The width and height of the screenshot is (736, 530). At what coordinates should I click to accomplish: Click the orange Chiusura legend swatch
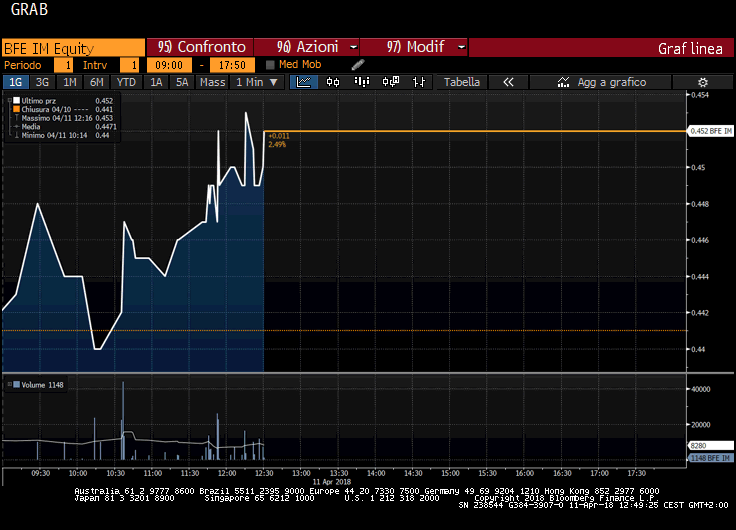(15, 109)
